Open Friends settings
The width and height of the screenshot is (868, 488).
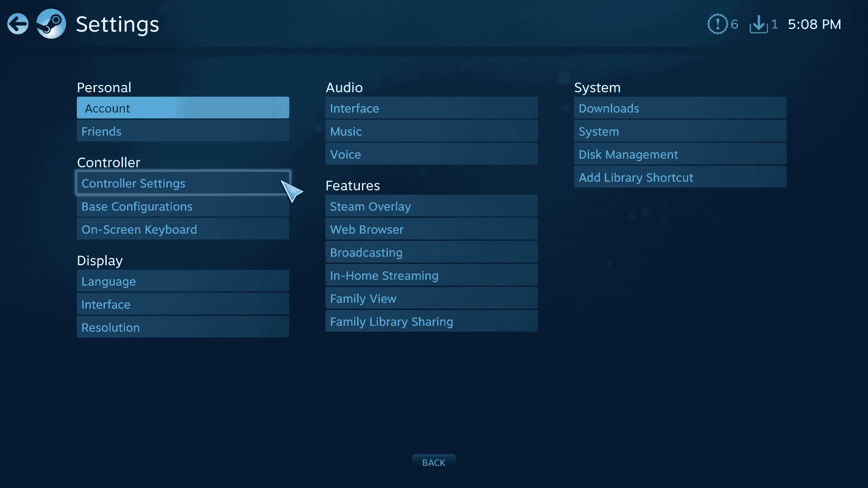pos(183,131)
